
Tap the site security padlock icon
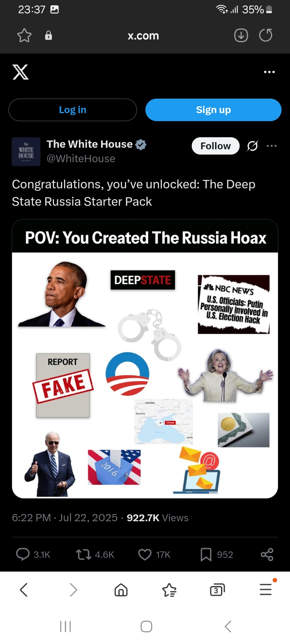tap(48, 36)
